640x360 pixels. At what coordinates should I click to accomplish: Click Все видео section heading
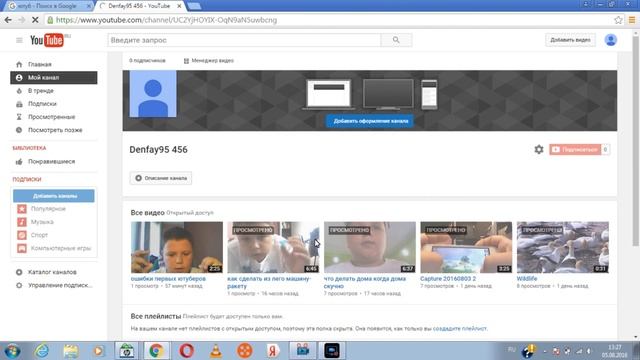click(147, 213)
